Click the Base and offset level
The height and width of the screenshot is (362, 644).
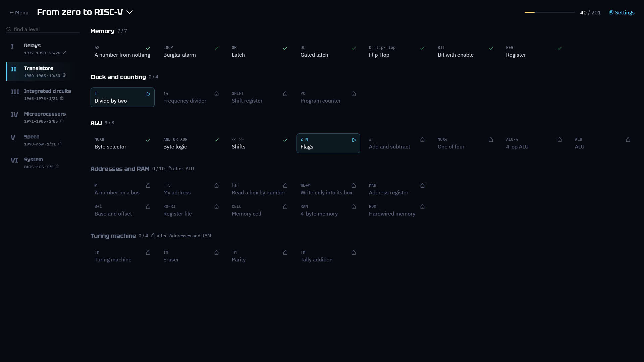[122, 210]
